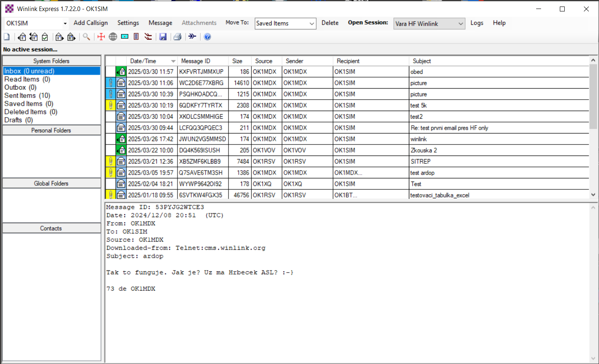The height and width of the screenshot is (364, 599).
Task: Click the gray forward envelope toolbar icon
Action: [71, 37]
